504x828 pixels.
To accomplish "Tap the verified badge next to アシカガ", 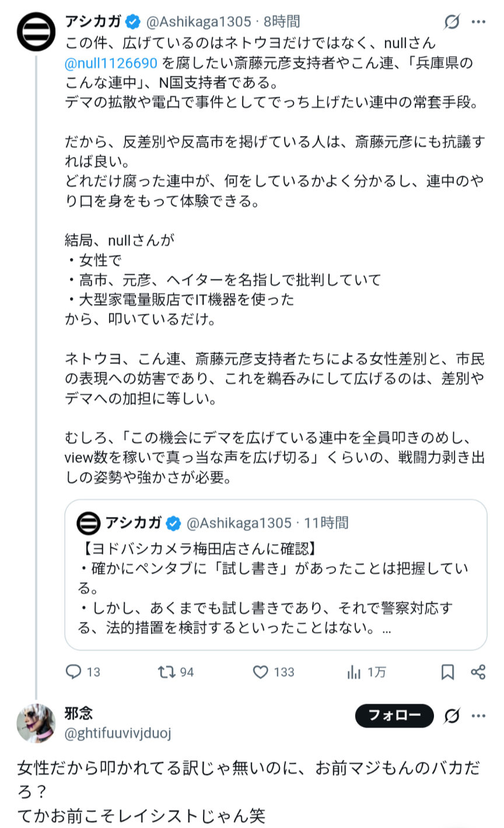I will pos(133,22).
